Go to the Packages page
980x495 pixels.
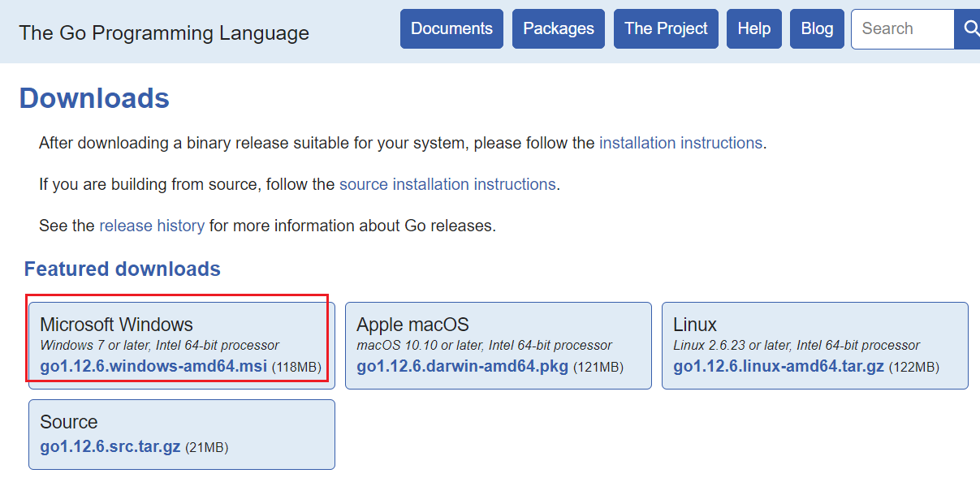point(559,29)
